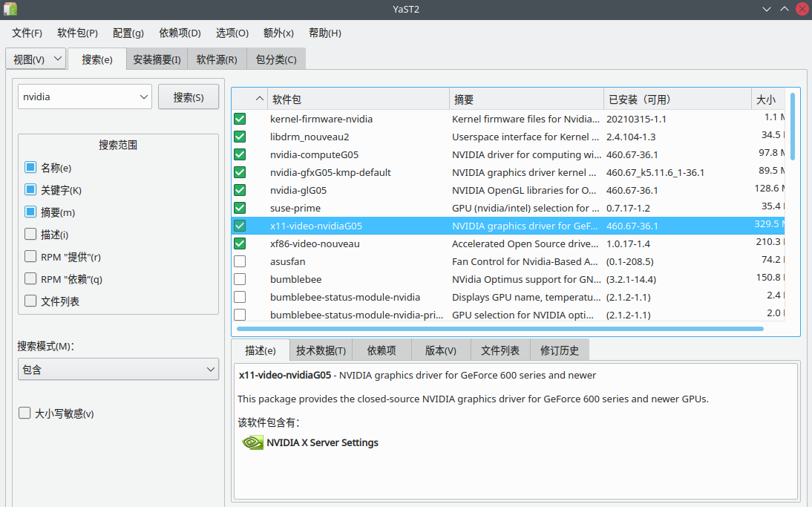Open the 依赖项(D) menu

click(180, 33)
